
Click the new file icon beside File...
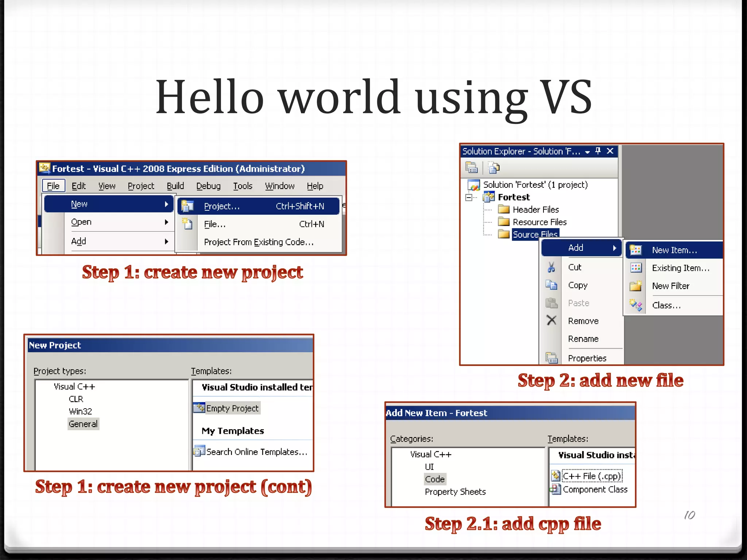[187, 223]
